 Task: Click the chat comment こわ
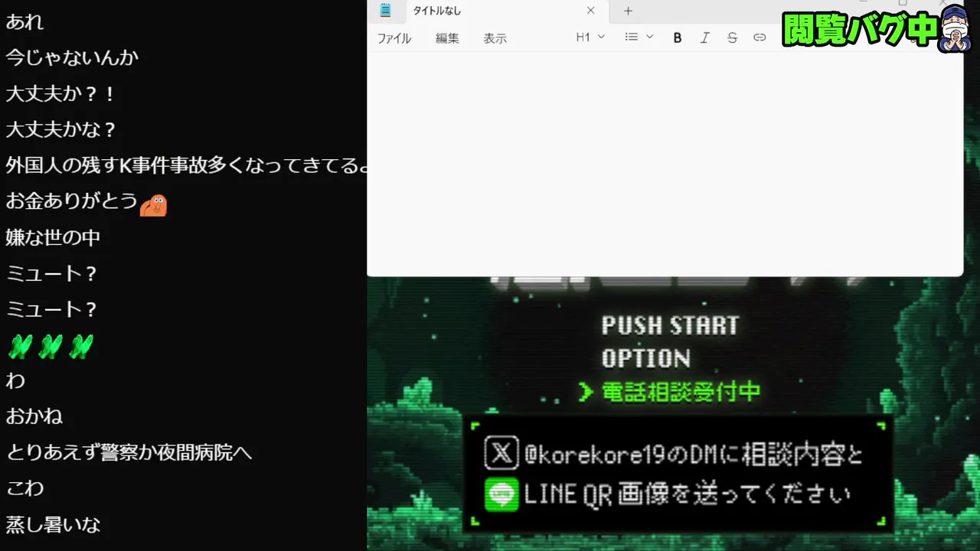pos(24,488)
